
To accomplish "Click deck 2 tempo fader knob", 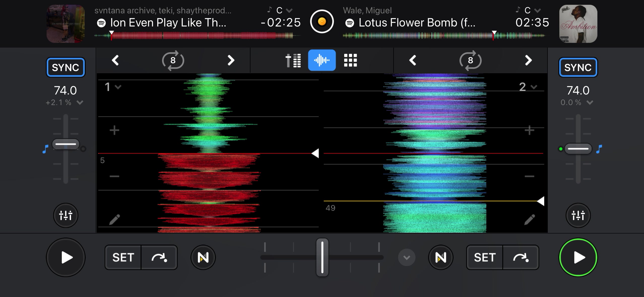I will tap(578, 149).
